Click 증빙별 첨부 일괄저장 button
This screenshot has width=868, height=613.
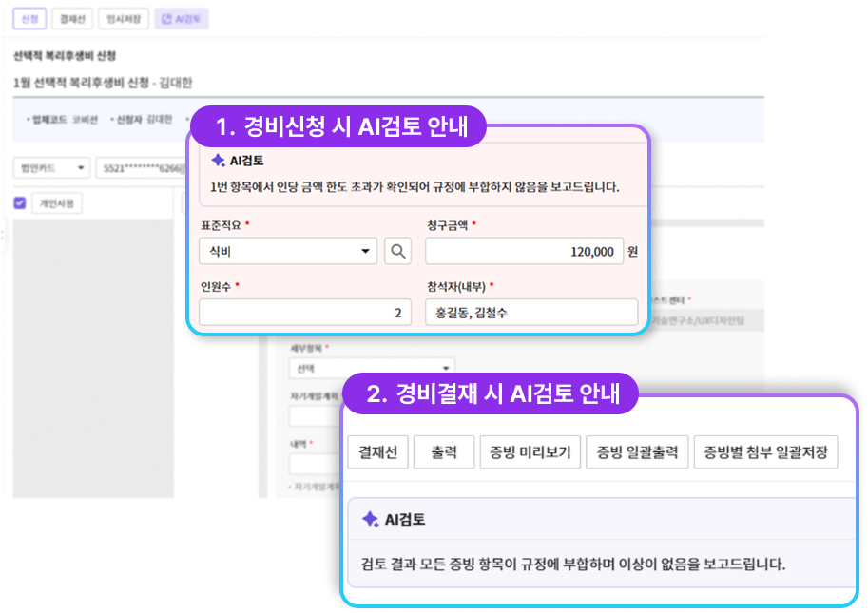[765, 452]
